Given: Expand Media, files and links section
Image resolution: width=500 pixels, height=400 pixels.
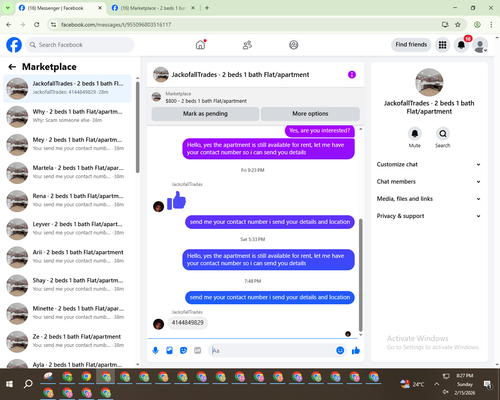Looking at the screenshot, I should point(429,199).
